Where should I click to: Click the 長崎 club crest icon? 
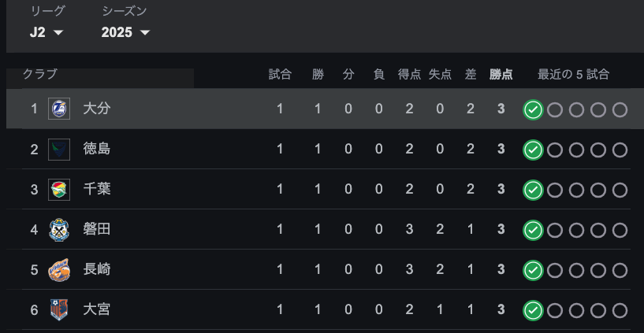point(59,270)
